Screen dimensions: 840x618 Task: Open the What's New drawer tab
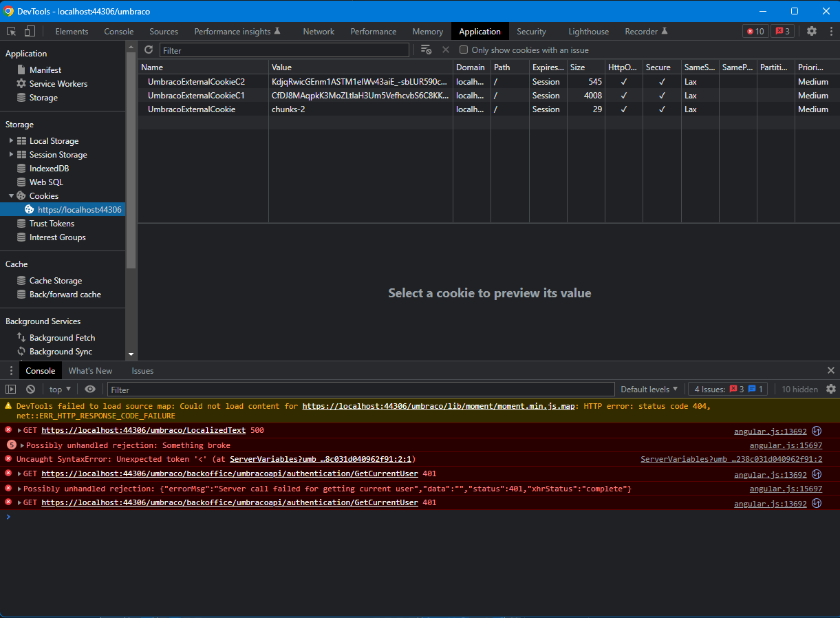[90, 370]
